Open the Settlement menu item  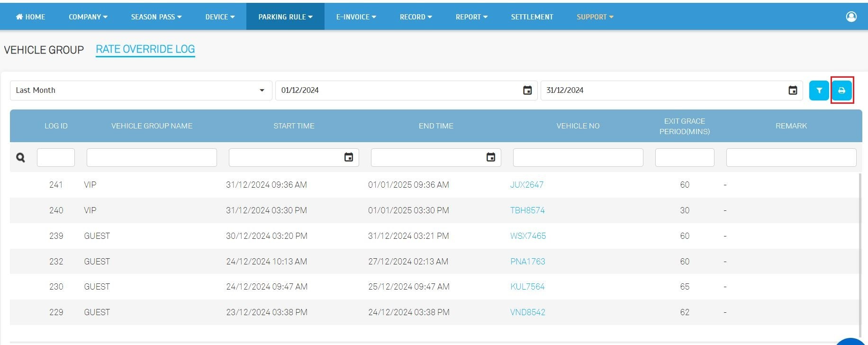pyautogui.click(x=532, y=17)
